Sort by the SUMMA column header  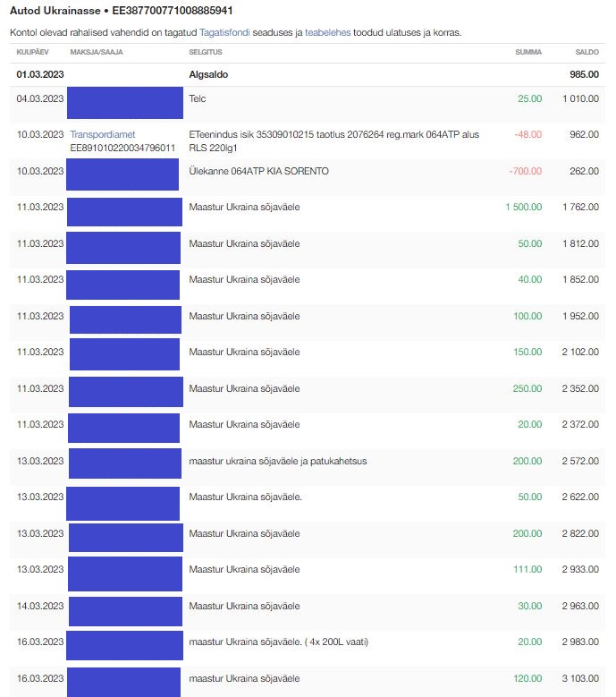pyautogui.click(x=528, y=52)
